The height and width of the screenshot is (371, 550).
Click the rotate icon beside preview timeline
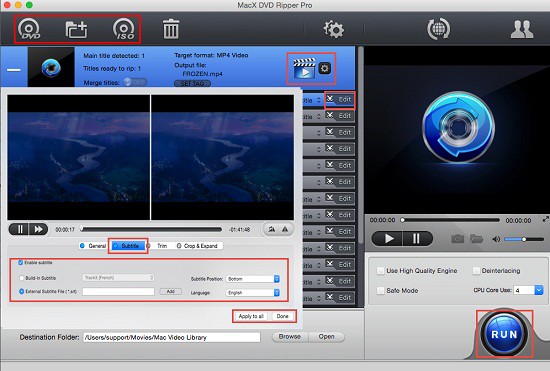point(271,229)
